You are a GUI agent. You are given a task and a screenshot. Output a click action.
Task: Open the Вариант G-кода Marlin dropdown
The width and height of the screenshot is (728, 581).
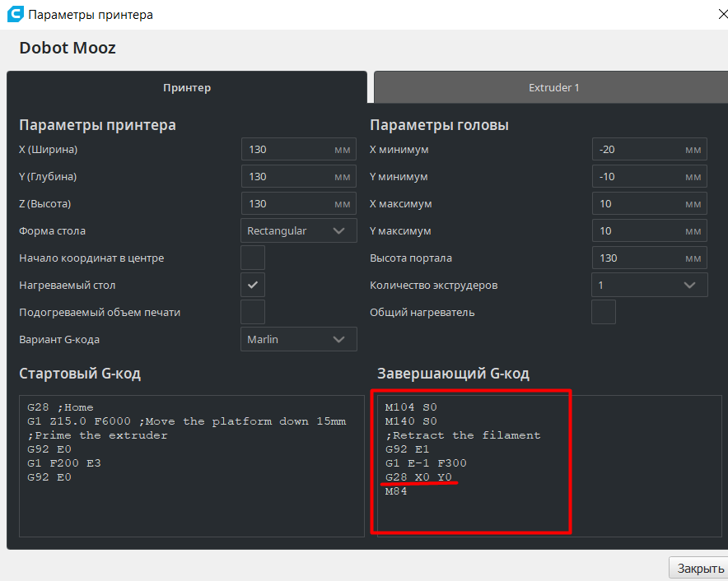click(x=299, y=339)
